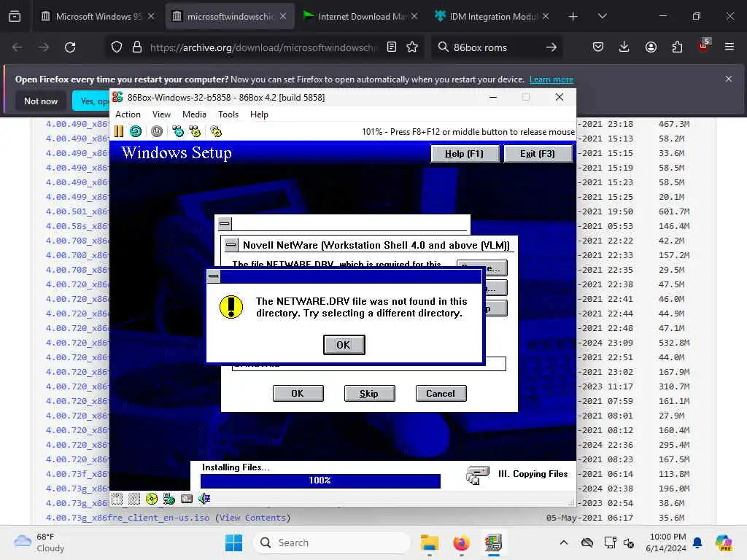The width and height of the screenshot is (747, 560).
Task: Click Exit (F3) in Windows Setup
Action: (x=538, y=153)
